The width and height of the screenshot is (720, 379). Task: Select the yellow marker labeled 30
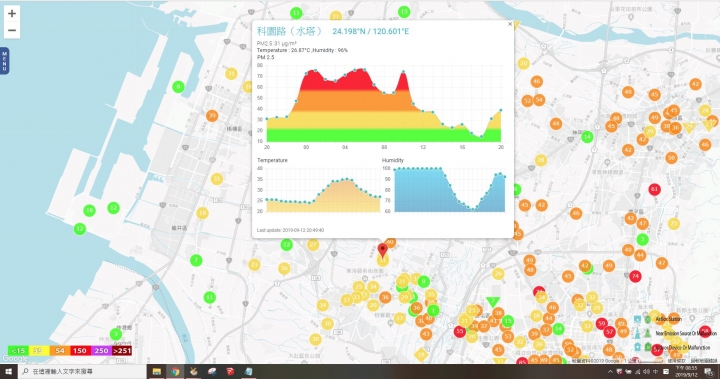(x=327, y=324)
